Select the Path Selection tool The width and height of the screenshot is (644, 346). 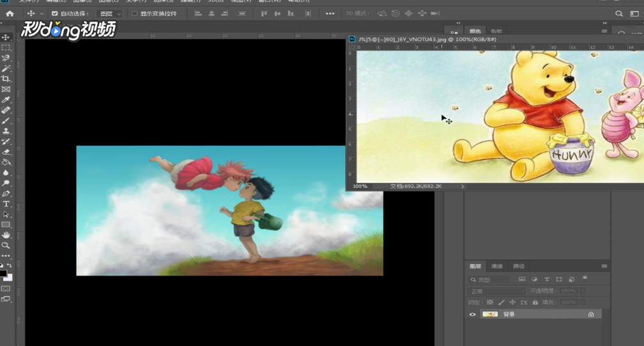[x=6, y=214]
